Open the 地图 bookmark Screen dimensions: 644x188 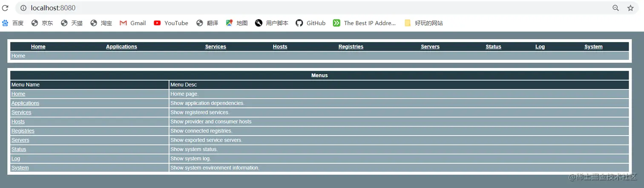pos(237,23)
